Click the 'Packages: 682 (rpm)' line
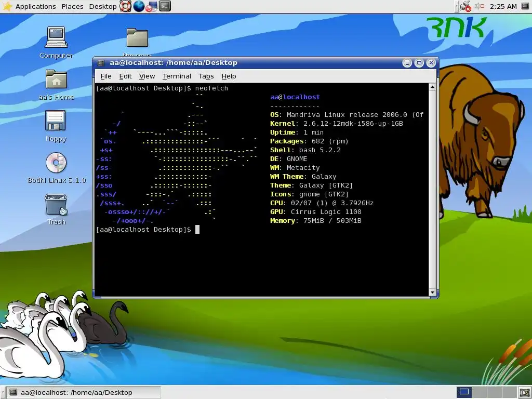This screenshot has height=399, width=532. click(309, 141)
